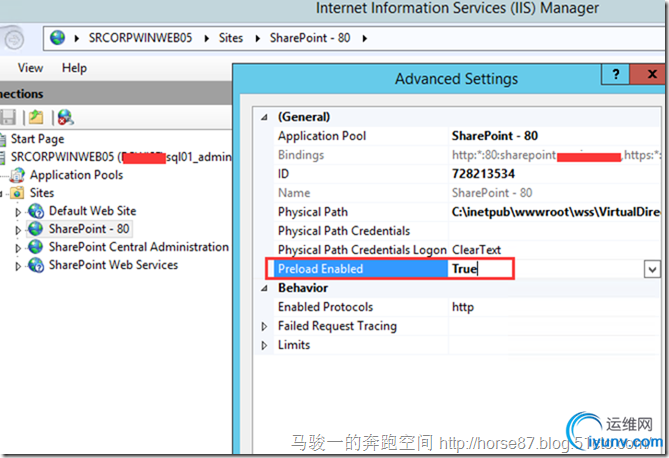
Task: Select the SRCORPWINWEB05 server node
Action: (x=121, y=157)
